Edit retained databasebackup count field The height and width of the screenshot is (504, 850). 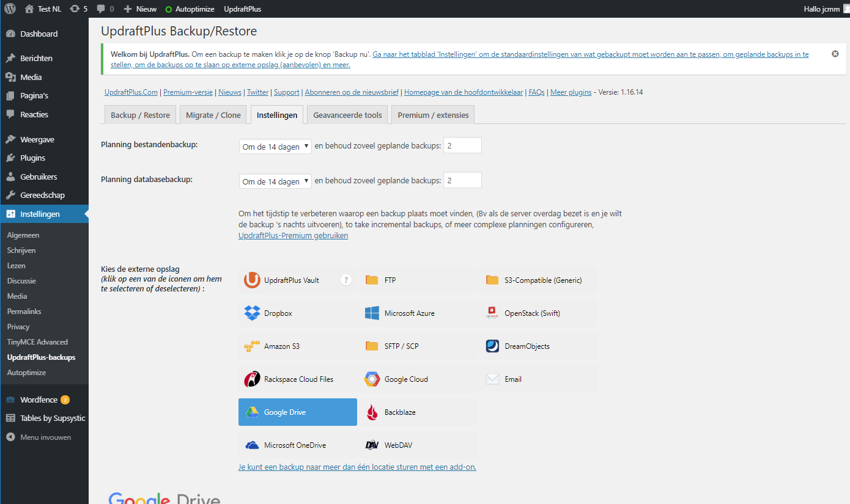coord(462,180)
